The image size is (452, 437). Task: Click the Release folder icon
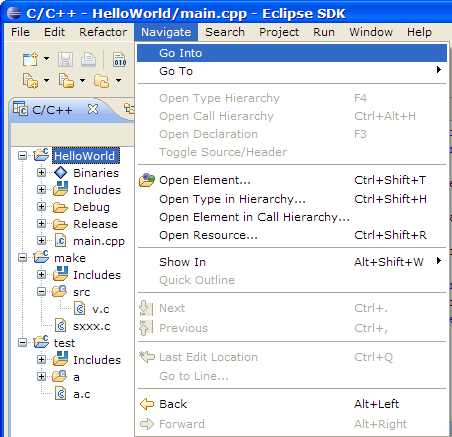click(x=61, y=224)
